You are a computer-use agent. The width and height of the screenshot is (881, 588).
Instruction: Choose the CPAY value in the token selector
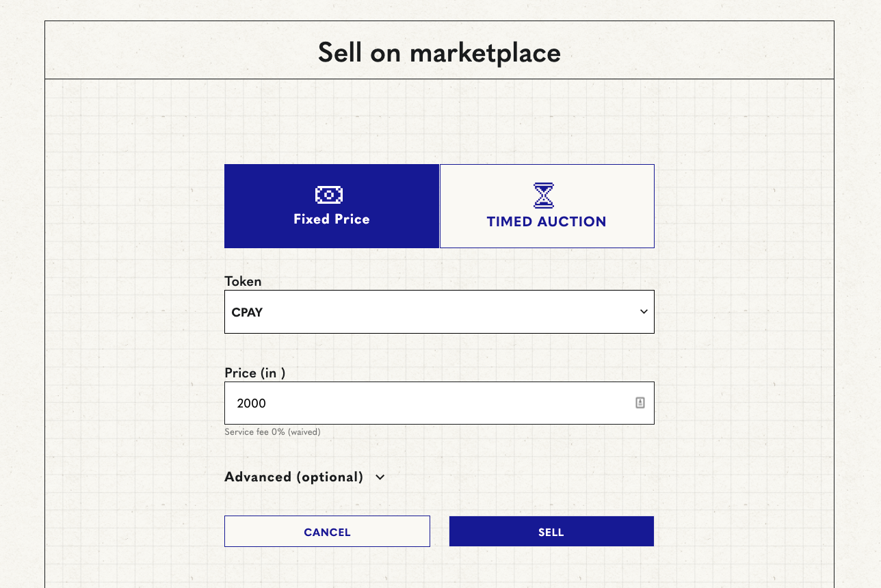point(248,312)
